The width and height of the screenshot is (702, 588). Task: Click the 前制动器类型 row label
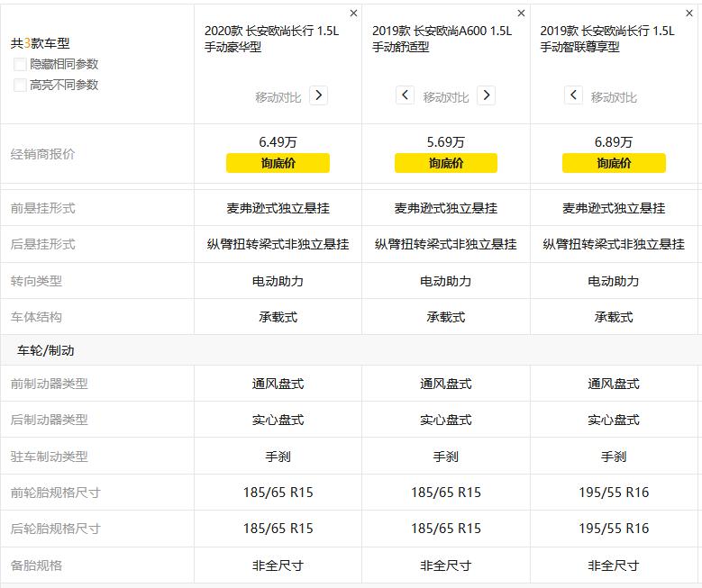coord(50,384)
